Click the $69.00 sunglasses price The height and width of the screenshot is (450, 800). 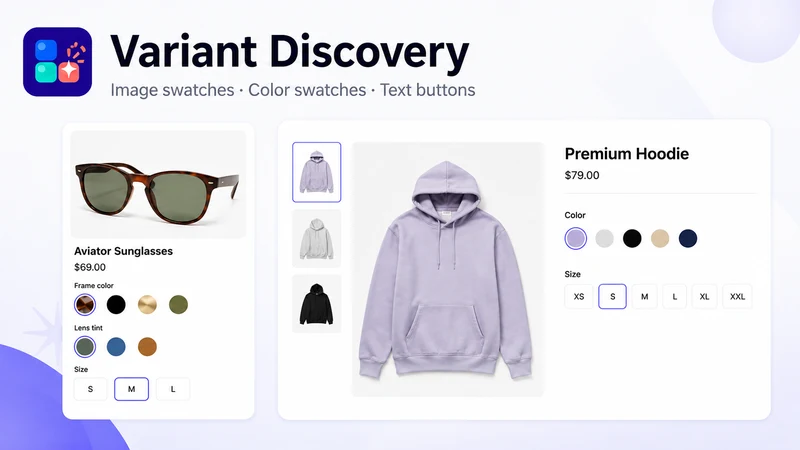(x=90, y=267)
